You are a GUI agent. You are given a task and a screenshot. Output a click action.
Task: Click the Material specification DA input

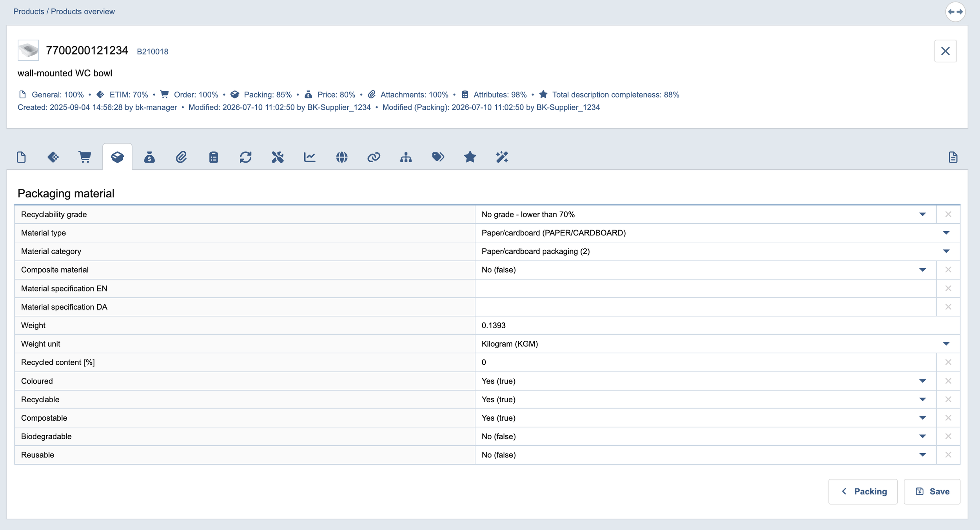706,307
